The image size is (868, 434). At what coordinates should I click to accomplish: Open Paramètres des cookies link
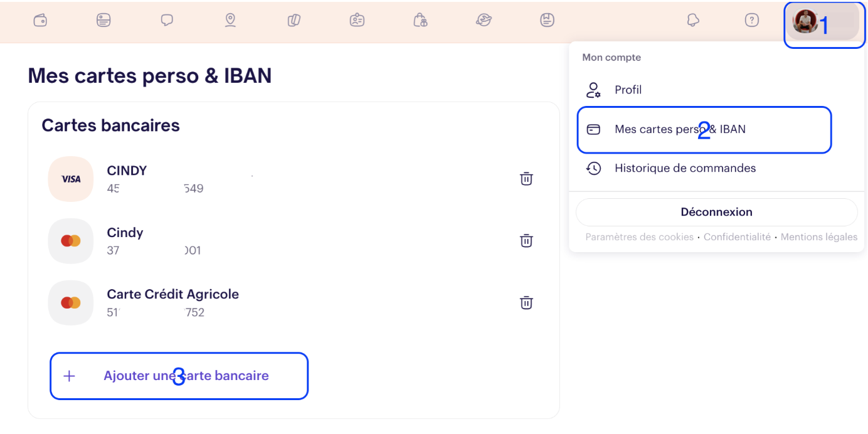[x=639, y=237]
